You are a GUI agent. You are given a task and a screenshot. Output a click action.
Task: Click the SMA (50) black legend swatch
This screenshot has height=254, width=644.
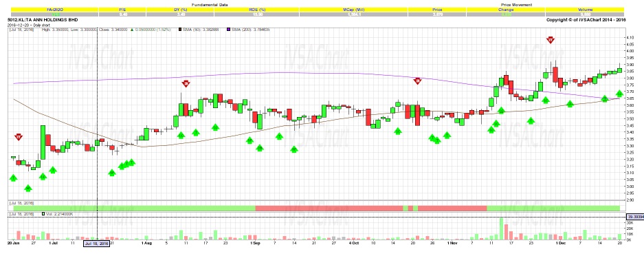180,30
